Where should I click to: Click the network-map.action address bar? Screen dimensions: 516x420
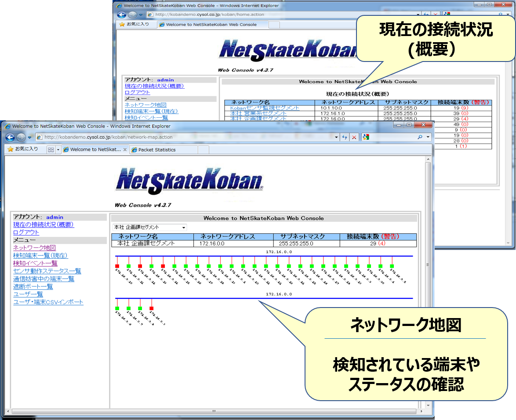pos(185,137)
